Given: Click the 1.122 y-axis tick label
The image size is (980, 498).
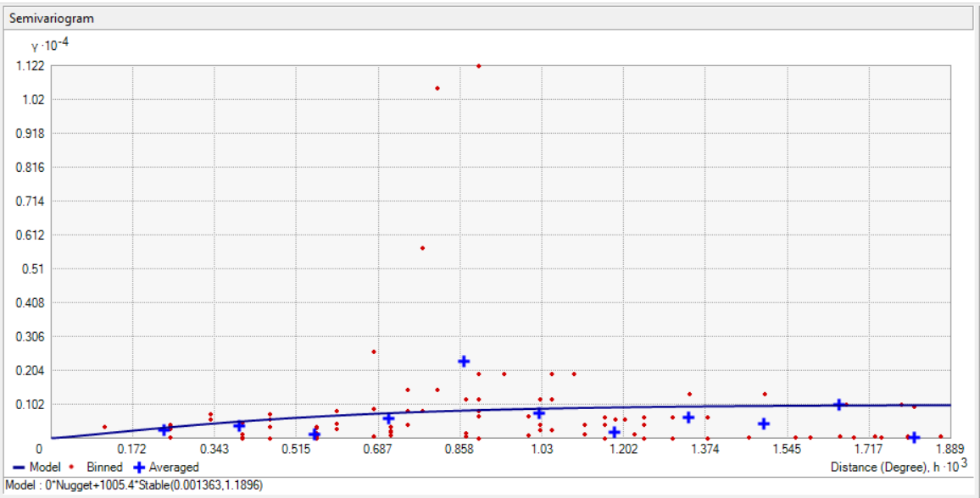Looking at the screenshot, I should [31, 65].
